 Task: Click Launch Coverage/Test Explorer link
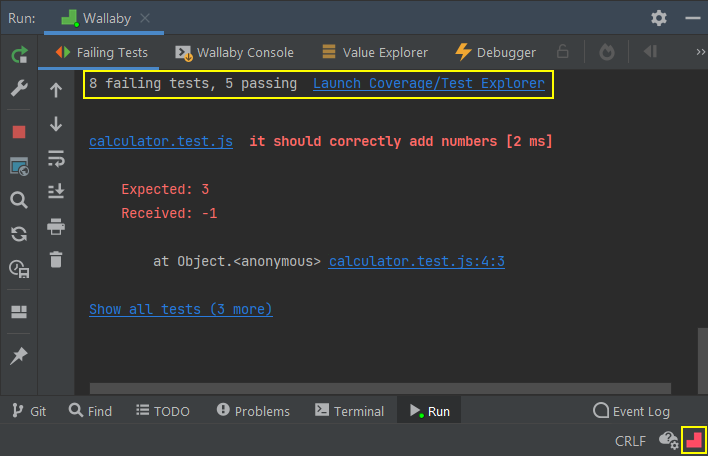click(x=429, y=84)
